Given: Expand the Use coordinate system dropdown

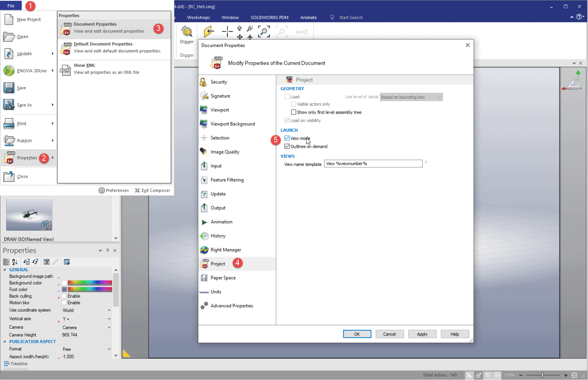Looking at the screenshot, I should tap(109, 310).
